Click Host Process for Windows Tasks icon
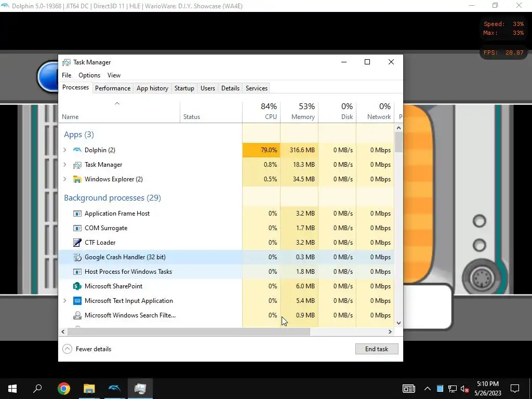Viewport: 532px width, 399px height. pyautogui.click(x=77, y=272)
